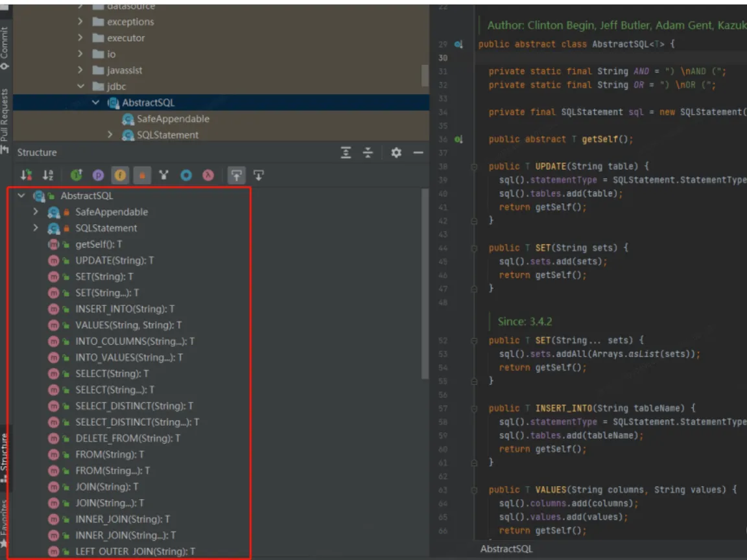Click the blue circle filter icon in Structure toolbar
Viewport: 747px width, 560px height.
tap(186, 175)
